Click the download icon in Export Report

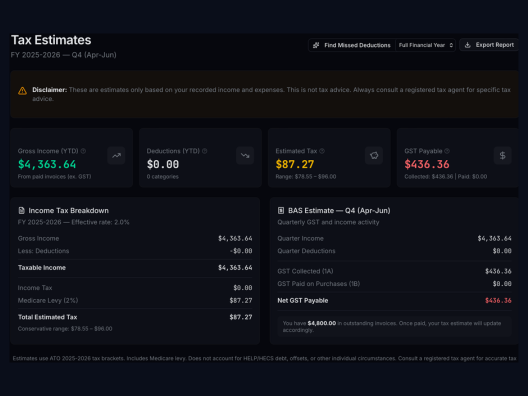467,45
